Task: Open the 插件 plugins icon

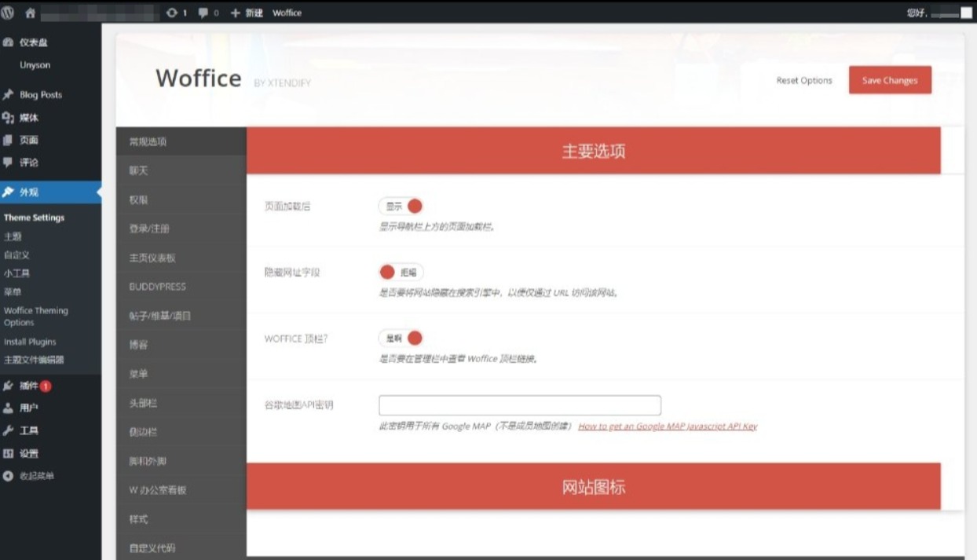Action: (x=8, y=386)
